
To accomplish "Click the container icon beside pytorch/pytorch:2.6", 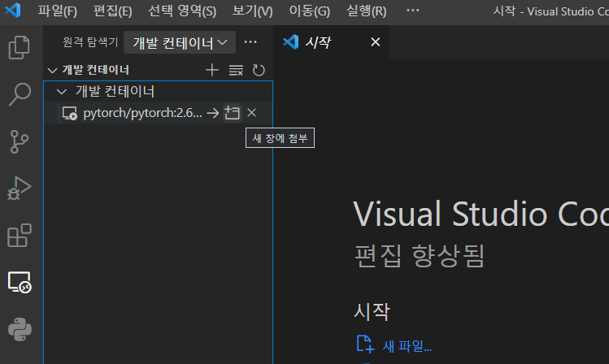I will click(x=70, y=113).
